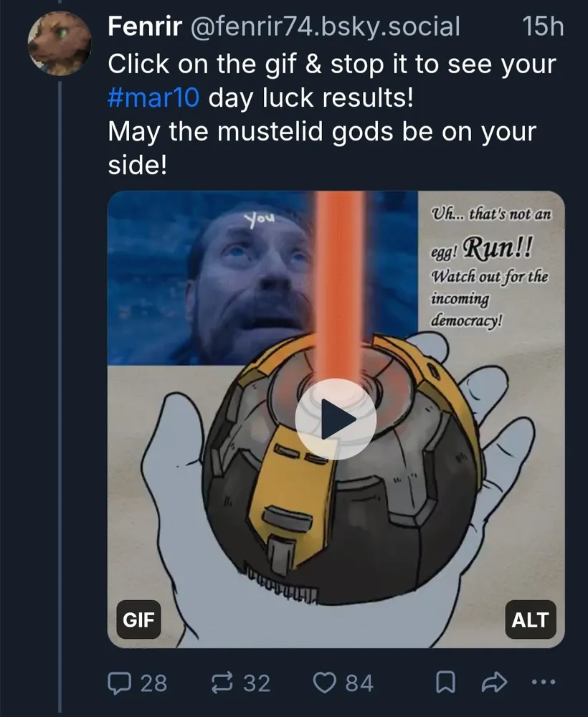
Task: Share the post via the arrow icon
Action: coord(495,682)
